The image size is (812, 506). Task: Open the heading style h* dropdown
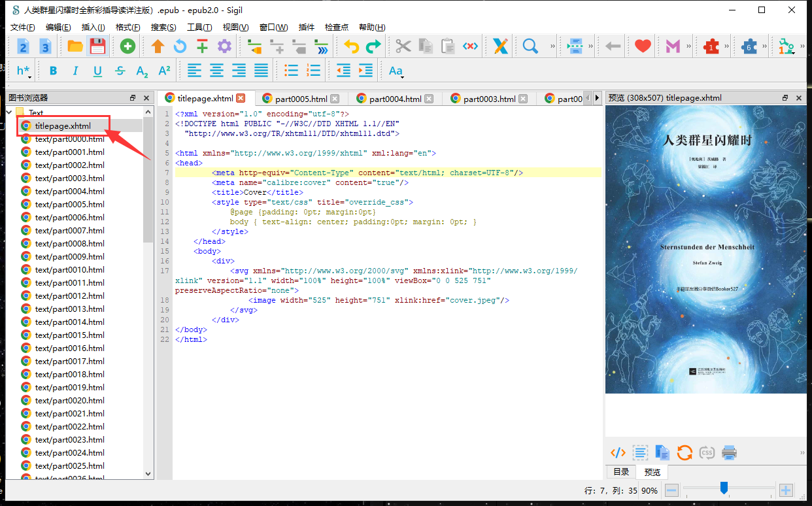24,71
